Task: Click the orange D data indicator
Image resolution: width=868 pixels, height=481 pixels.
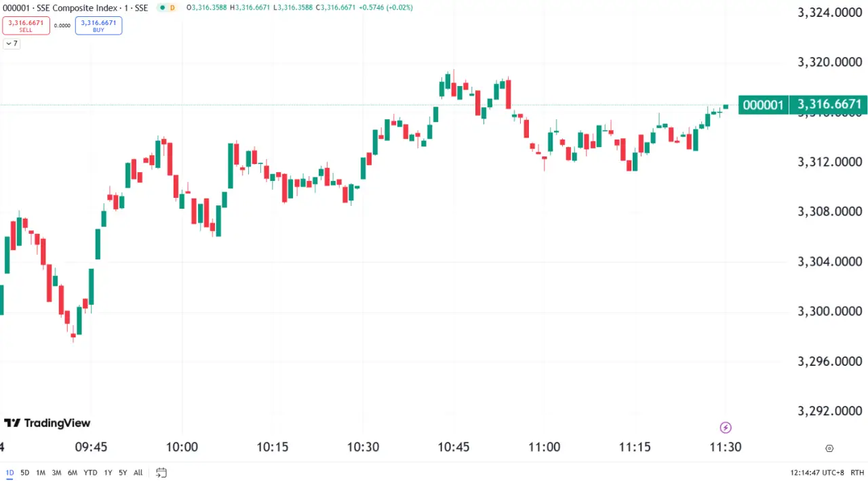Action: point(172,7)
